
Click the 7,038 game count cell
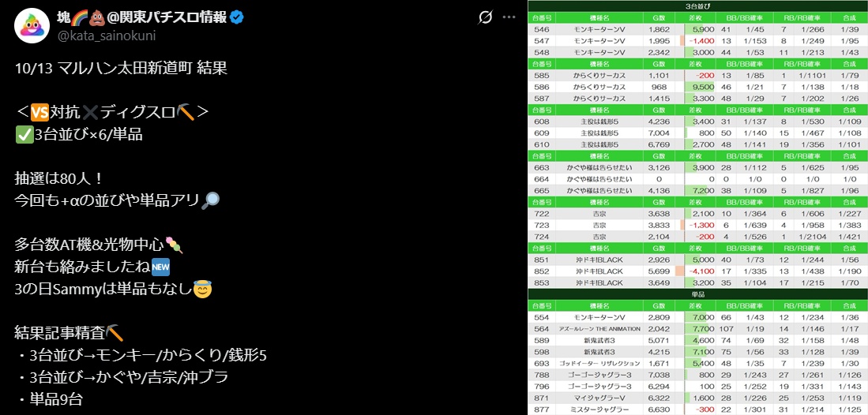point(659,376)
